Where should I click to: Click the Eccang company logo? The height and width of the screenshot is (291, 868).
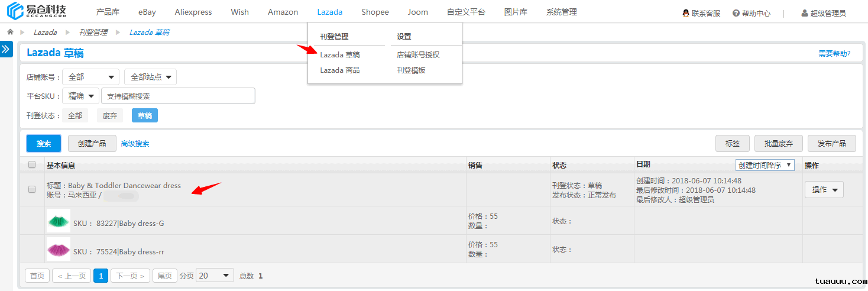coord(37,12)
